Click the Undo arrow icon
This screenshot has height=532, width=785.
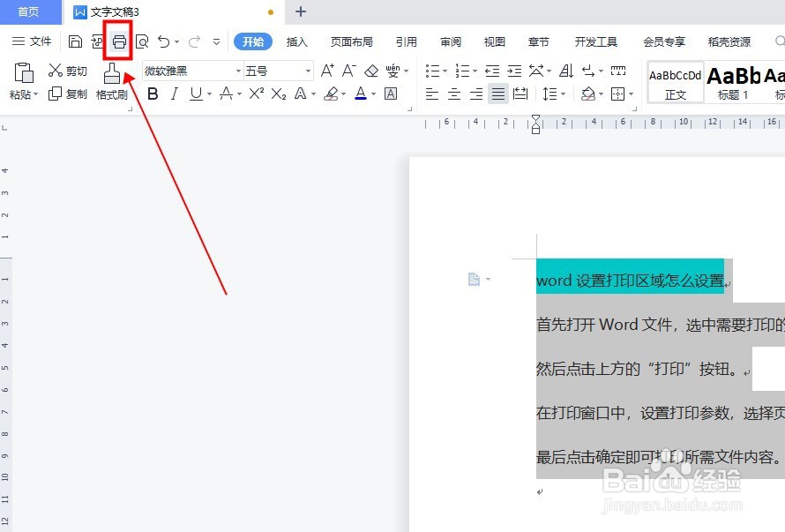(164, 41)
